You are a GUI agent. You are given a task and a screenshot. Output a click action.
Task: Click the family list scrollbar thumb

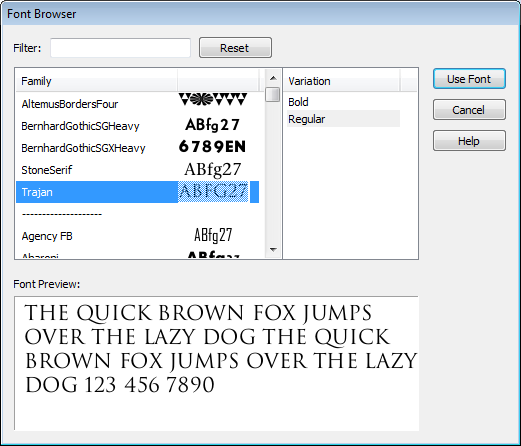(x=273, y=94)
